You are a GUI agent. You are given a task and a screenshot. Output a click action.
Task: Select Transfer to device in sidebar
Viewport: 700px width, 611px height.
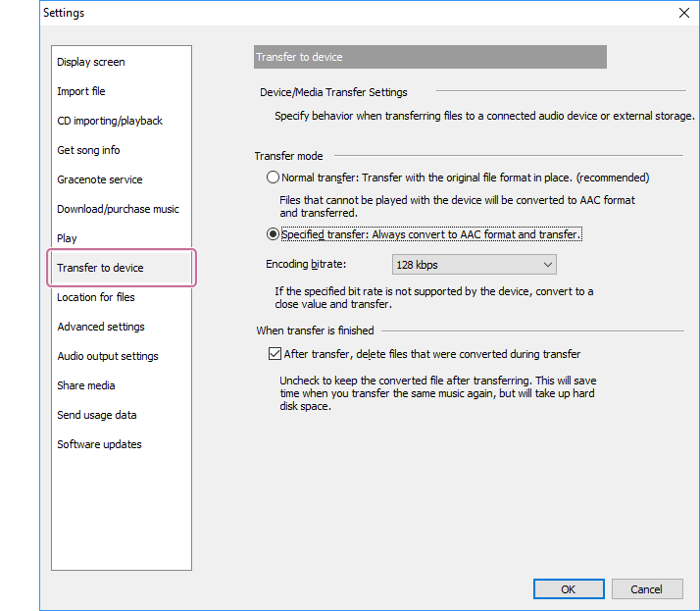pyautogui.click(x=100, y=268)
